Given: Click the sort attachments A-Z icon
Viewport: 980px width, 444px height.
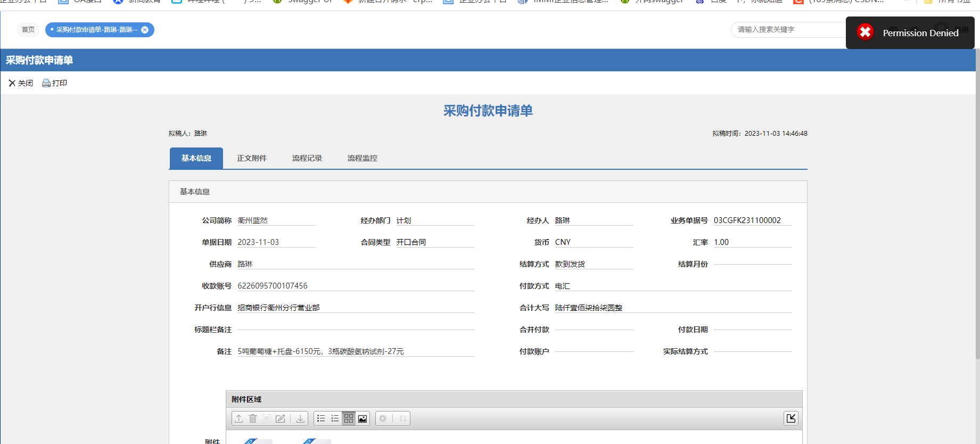Looking at the screenshot, I should [403, 418].
